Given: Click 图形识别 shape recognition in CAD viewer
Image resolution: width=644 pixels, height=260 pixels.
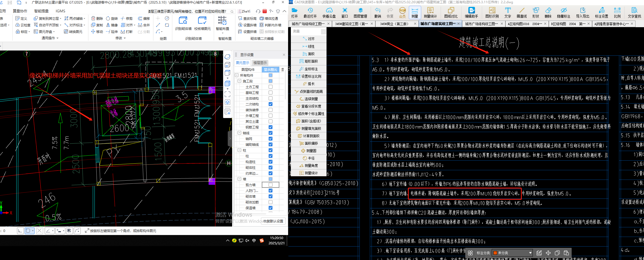Looking at the screenshot, I should point(492,13).
